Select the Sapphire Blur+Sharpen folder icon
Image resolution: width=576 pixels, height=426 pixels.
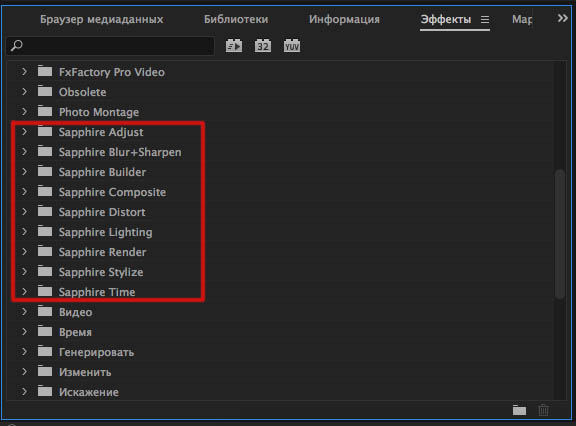pos(45,151)
